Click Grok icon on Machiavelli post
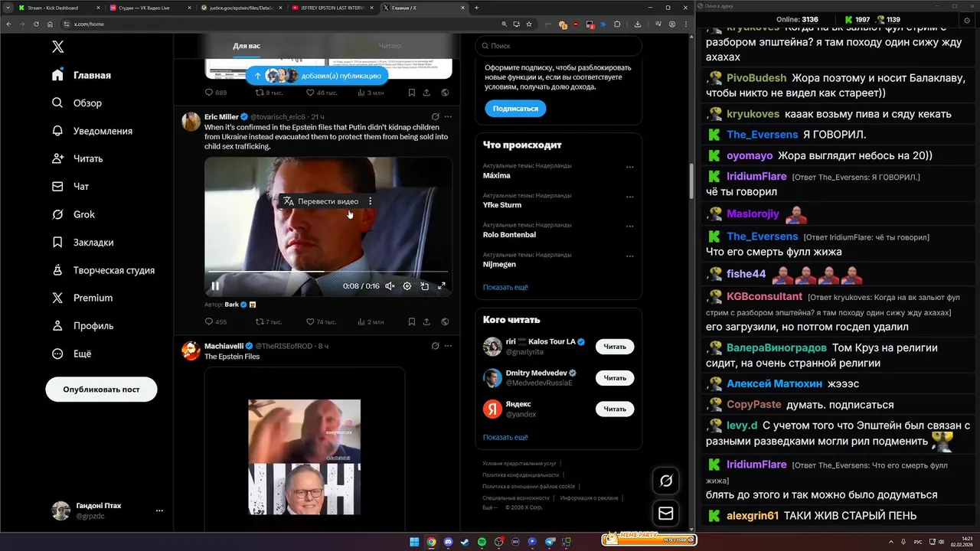 (x=435, y=346)
